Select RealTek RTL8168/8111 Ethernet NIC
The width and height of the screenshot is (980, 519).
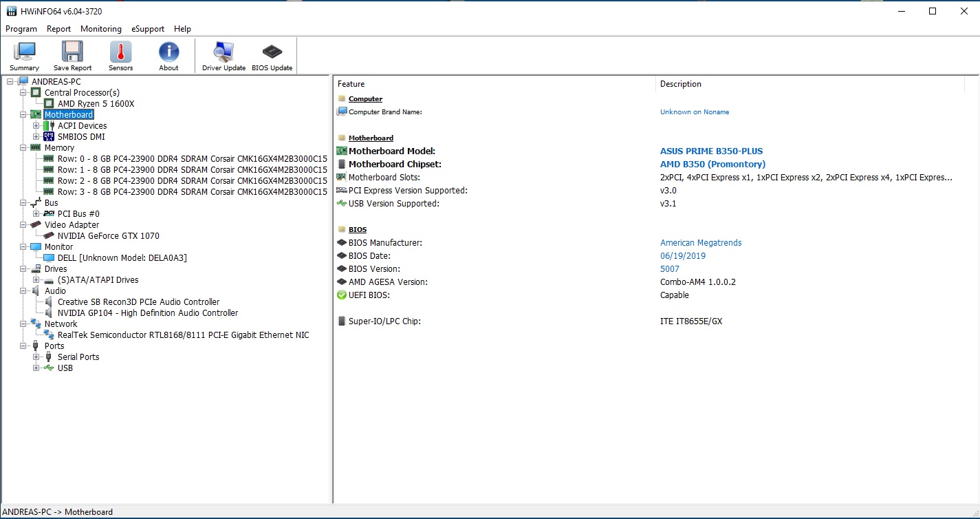(x=184, y=335)
